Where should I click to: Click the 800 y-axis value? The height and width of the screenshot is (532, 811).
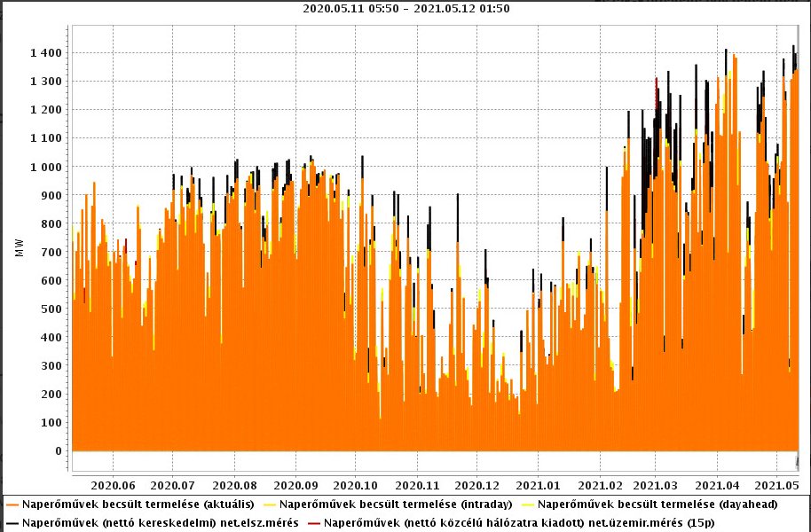[52, 223]
